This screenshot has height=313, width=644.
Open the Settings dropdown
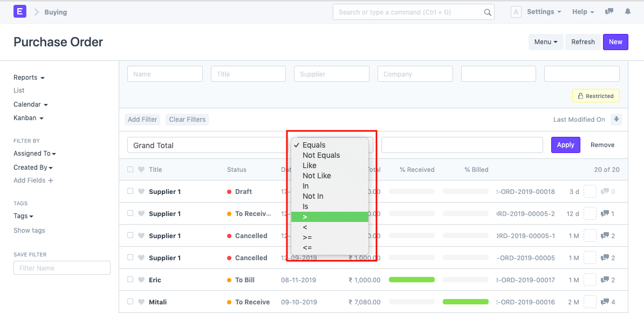click(x=544, y=11)
